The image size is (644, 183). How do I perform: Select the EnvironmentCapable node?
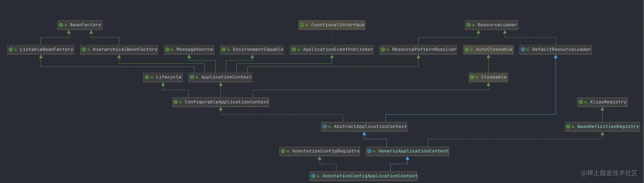point(252,49)
